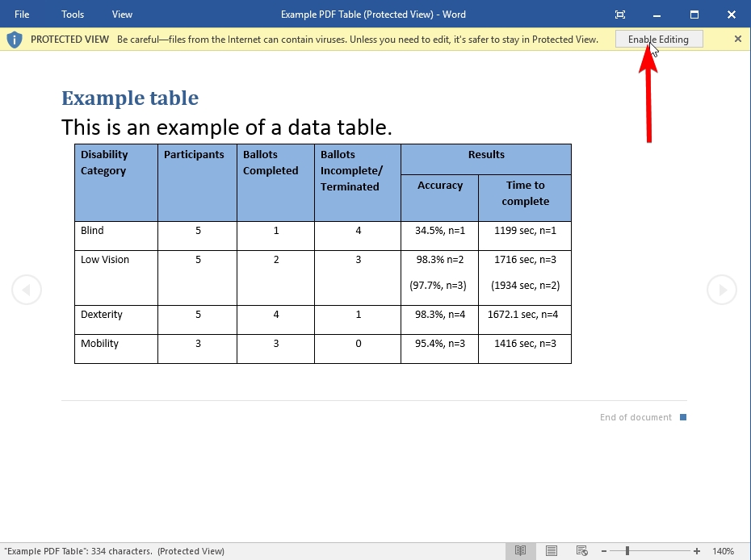Select the Print Layout view icon
The width and height of the screenshot is (751, 560).
pos(552,550)
